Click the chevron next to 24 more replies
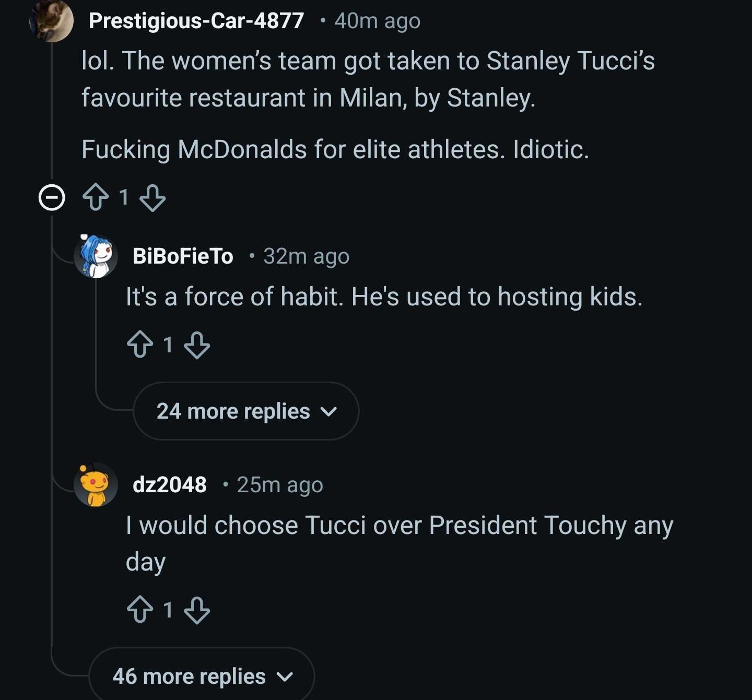The image size is (752, 700). [329, 412]
